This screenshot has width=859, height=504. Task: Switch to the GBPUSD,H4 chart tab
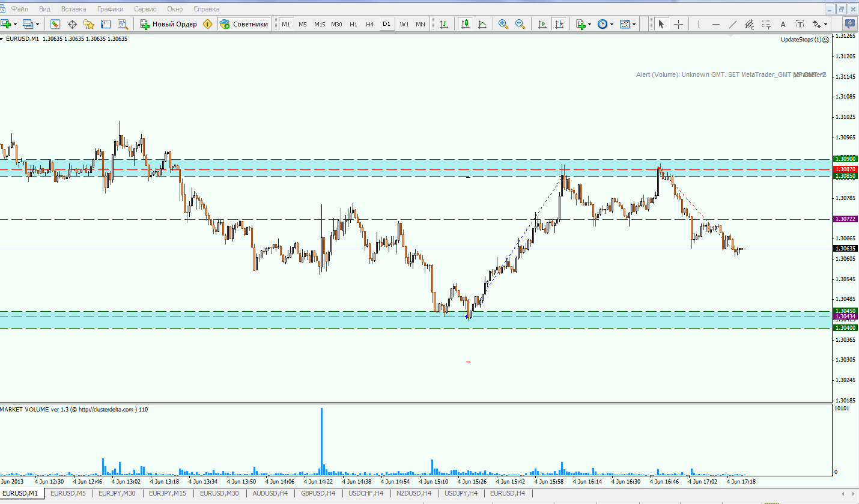coord(318,493)
